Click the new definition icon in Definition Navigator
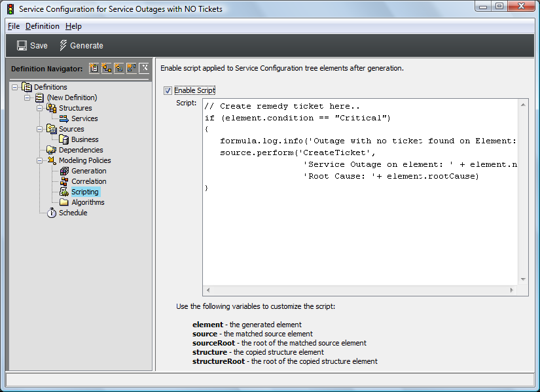The height and width of the screenshot is (392, 540). [94, 68]
